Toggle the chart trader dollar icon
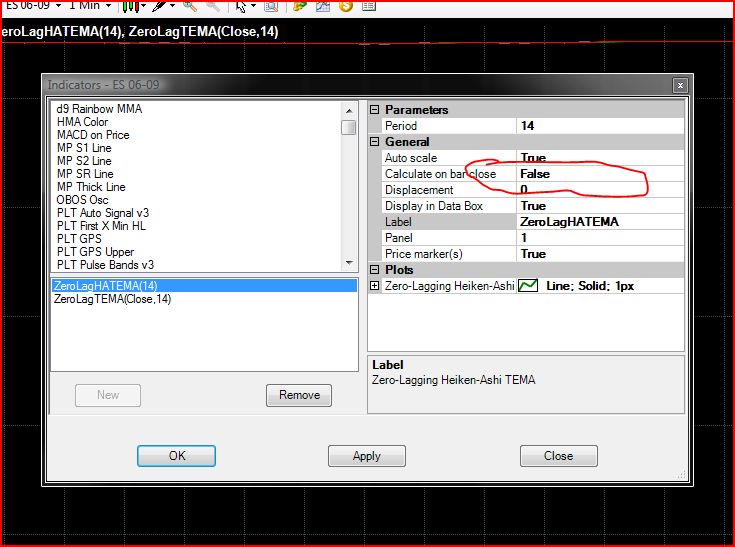The width and height of the screenshot is (735, 547). [346, 6]
